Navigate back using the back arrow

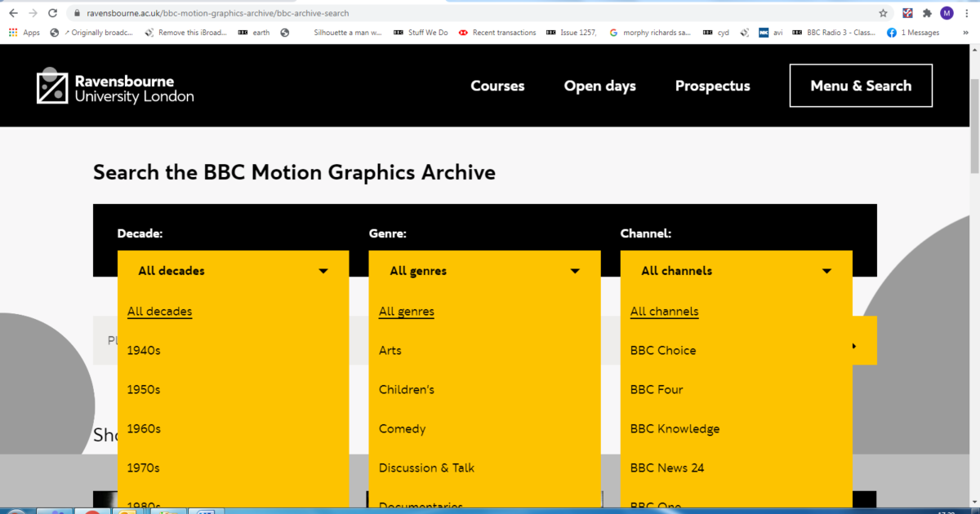(13, 13)
